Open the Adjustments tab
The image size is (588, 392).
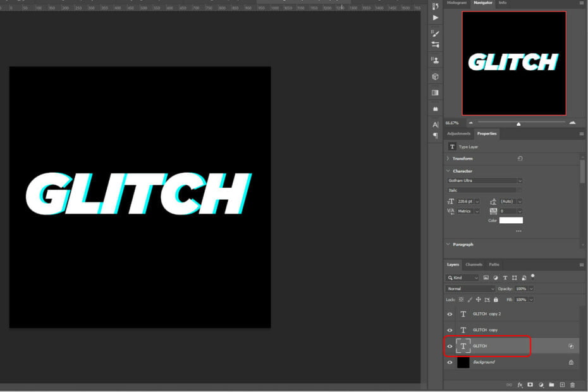coord(458,133)
